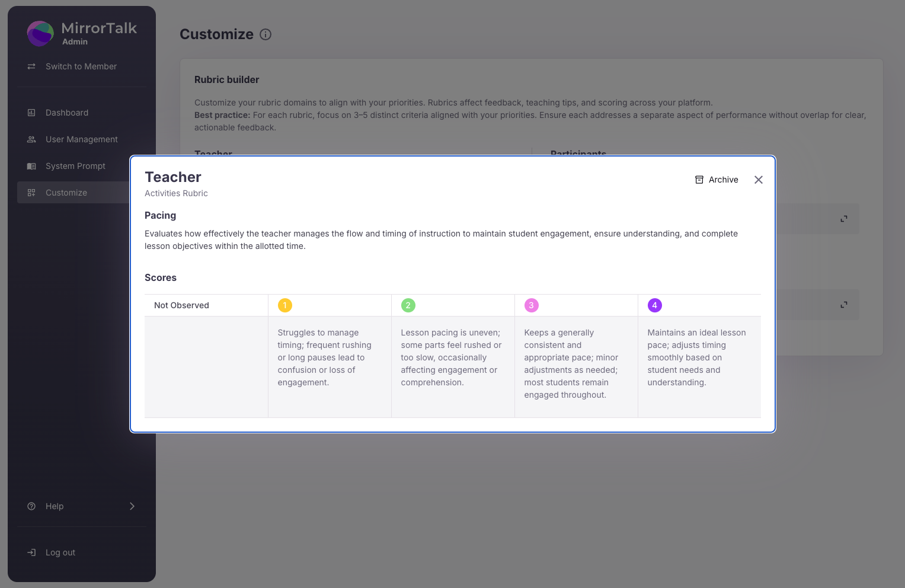This screenshot has width=905, height=588.
Task: Expand the lower rubric card behind dialog
Action: pos(843,305)
